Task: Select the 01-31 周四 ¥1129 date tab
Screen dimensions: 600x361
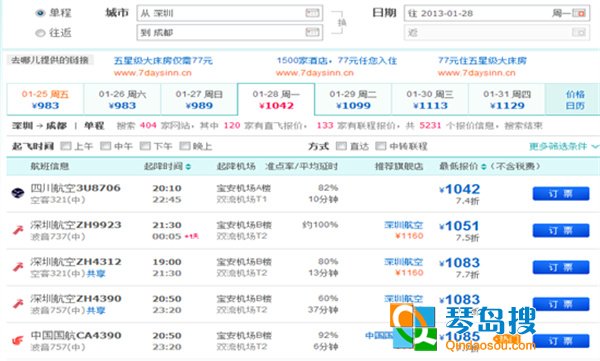Action: point(507,100)
